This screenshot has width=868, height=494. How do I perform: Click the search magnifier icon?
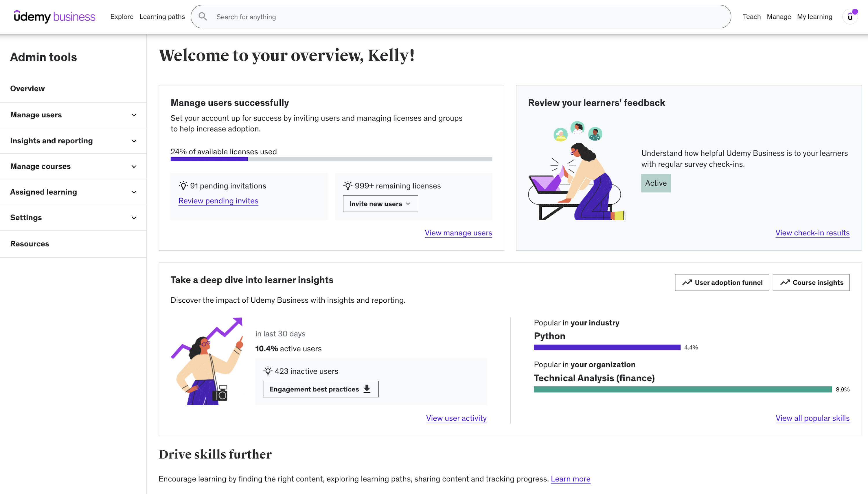203,17
